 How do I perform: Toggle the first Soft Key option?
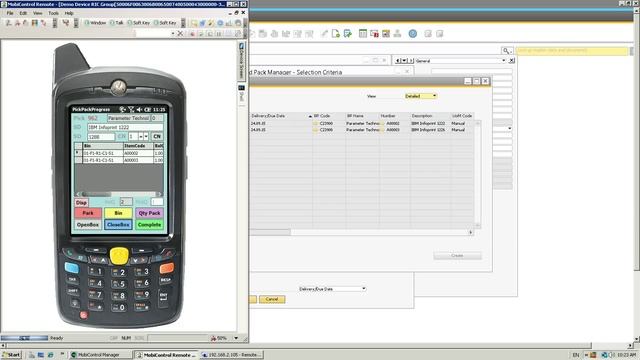(x=139, y=23)
